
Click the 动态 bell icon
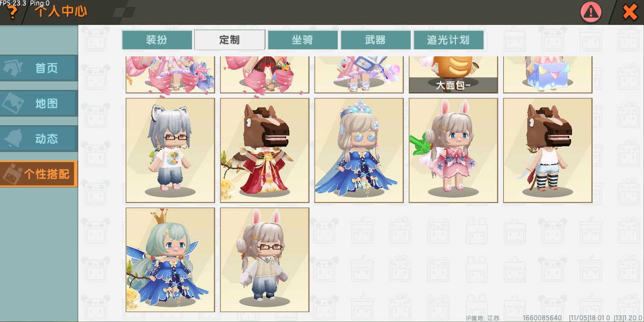[13, 139]
